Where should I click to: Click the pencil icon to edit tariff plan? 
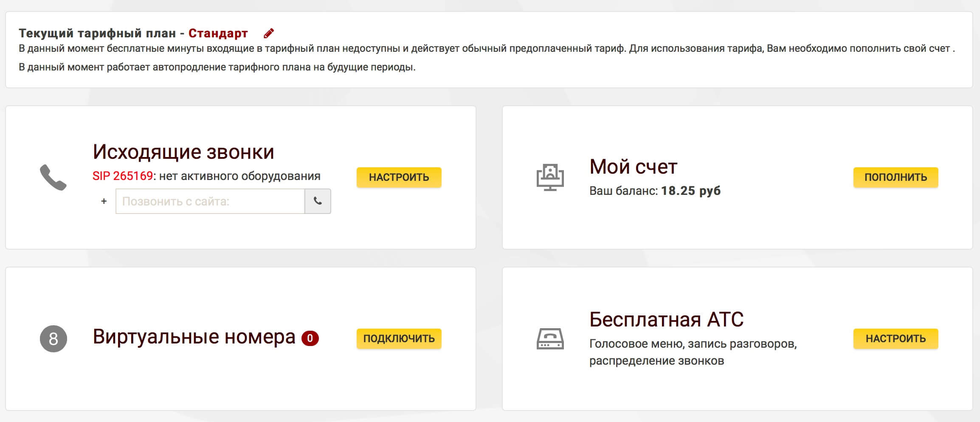coord(268,33)
